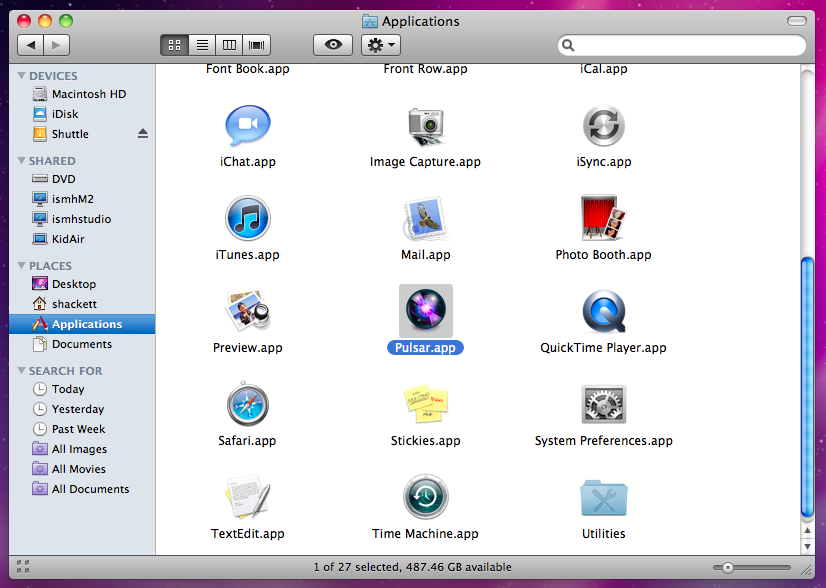This screenshot has width=826, height=588.
Task: Select the iTunes.app music note icon
Action: [248, 218]
